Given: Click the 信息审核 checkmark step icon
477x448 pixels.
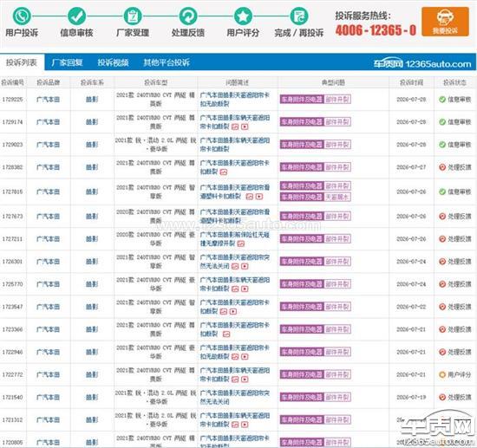Looking at the screenshot, I should point(76,16).
